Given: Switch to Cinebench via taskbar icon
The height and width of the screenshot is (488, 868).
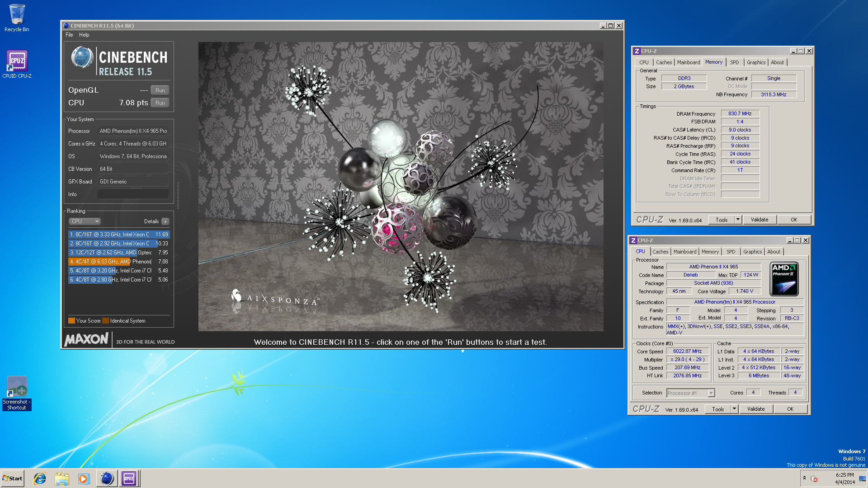Looking at the screenshot, I should click(x=107, y=479).
